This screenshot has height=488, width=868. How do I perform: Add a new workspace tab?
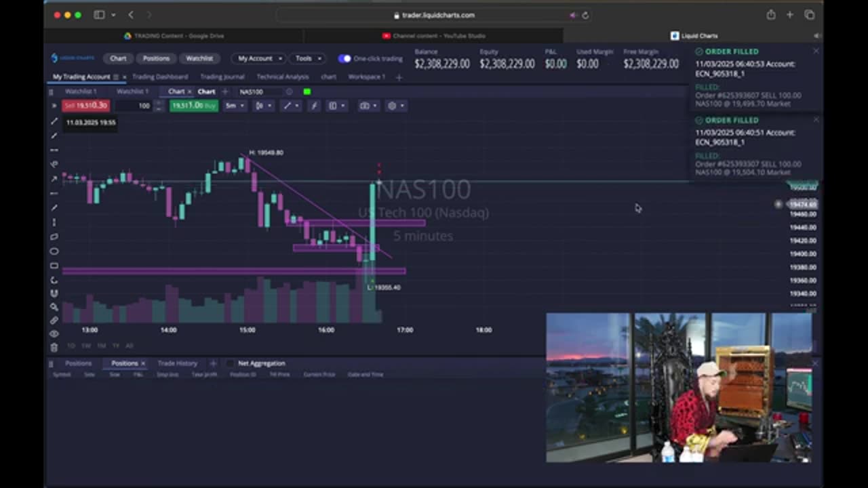[x=399, y=77]
